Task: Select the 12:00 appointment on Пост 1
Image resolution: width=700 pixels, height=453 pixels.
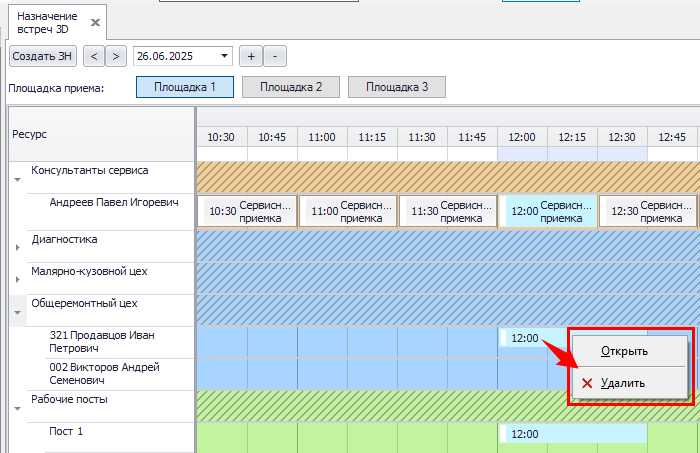Action: click(x=540, y=434)
